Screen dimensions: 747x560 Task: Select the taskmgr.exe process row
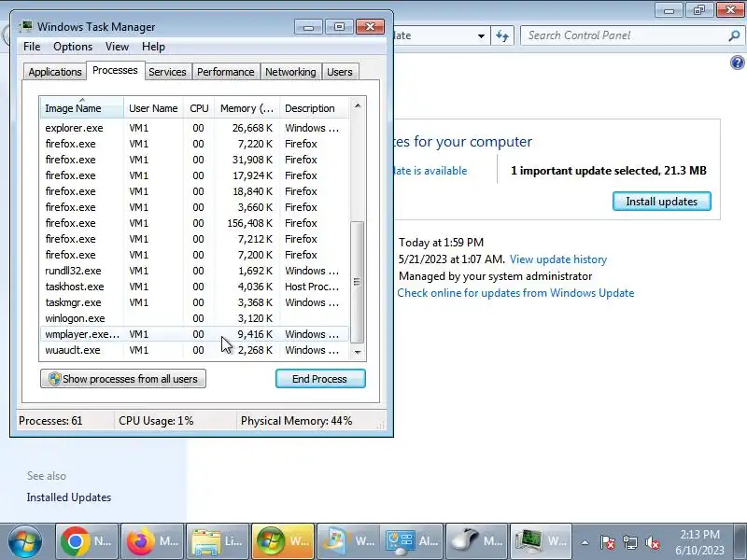(194, 302)
